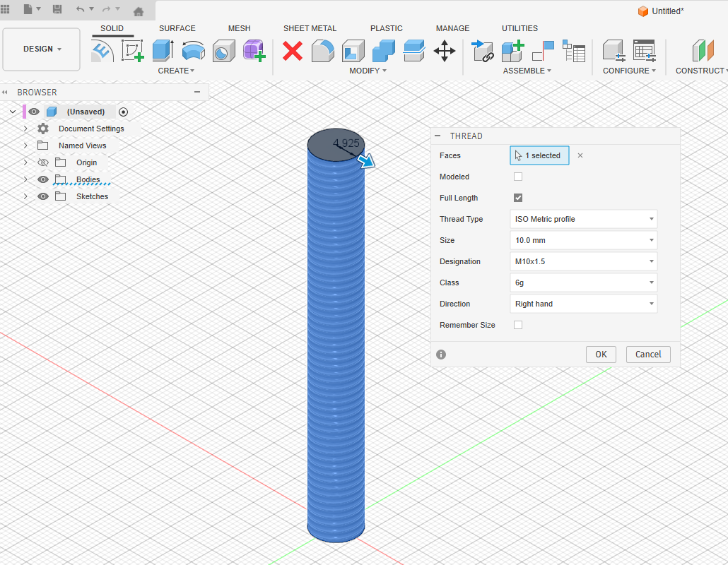Hide the Sketches folder
The height and width of the screenshot is (565, 728).
point(42,196)
